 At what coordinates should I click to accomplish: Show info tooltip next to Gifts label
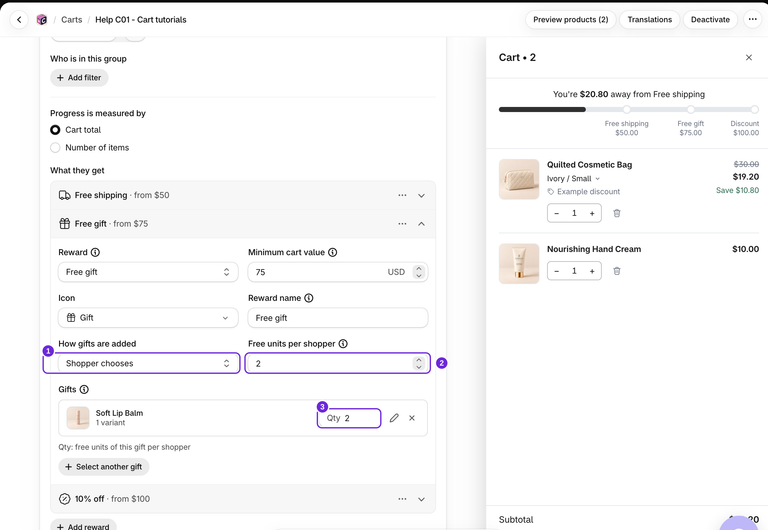(x=84, y=389)
